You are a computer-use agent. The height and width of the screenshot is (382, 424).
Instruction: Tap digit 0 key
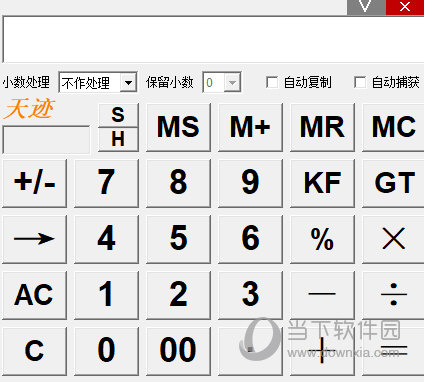click(x=106, y=351)
